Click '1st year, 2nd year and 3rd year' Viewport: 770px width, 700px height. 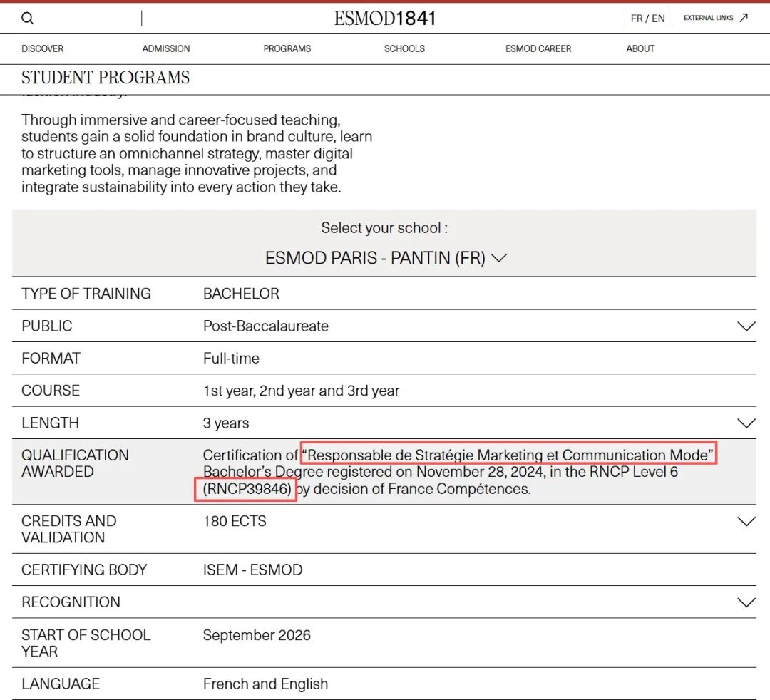pyautogui.click(x=301, y=391)
